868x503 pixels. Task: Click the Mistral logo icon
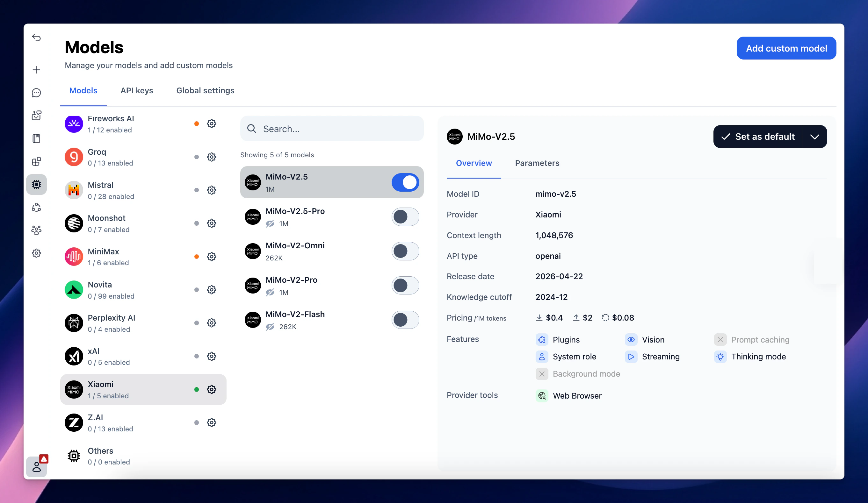[74, 190]
